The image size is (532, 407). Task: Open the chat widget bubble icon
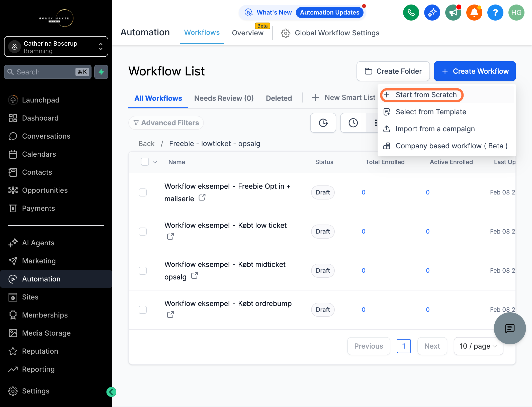pos(510,328)
